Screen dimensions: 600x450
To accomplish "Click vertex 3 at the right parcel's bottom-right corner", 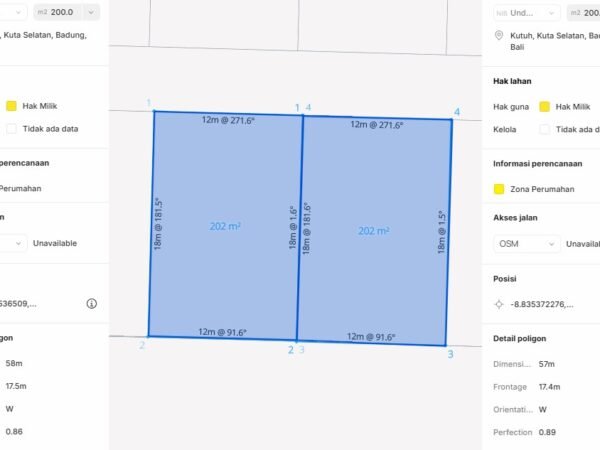I will click(445, 346).
